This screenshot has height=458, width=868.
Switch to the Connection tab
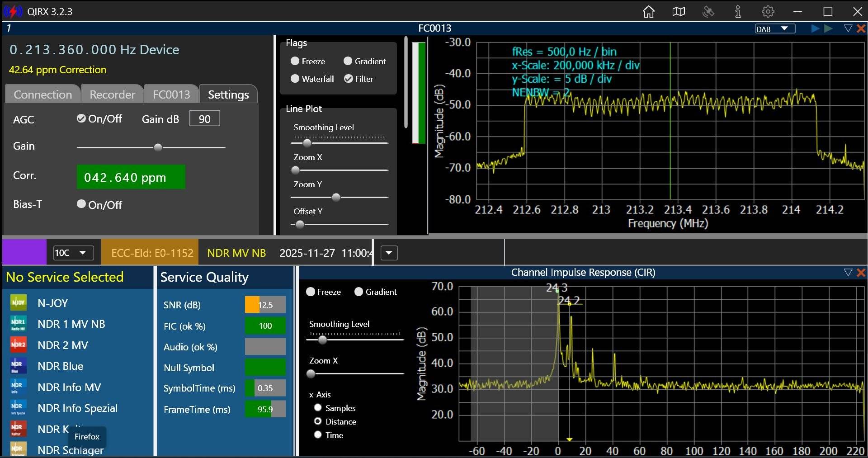point(42,94)
